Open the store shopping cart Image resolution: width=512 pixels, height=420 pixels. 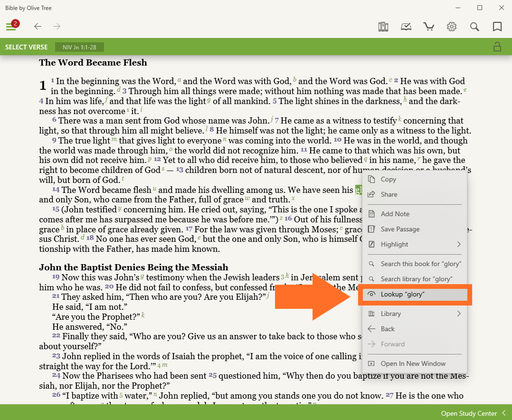pyautogui.click(x=429, y=27)
